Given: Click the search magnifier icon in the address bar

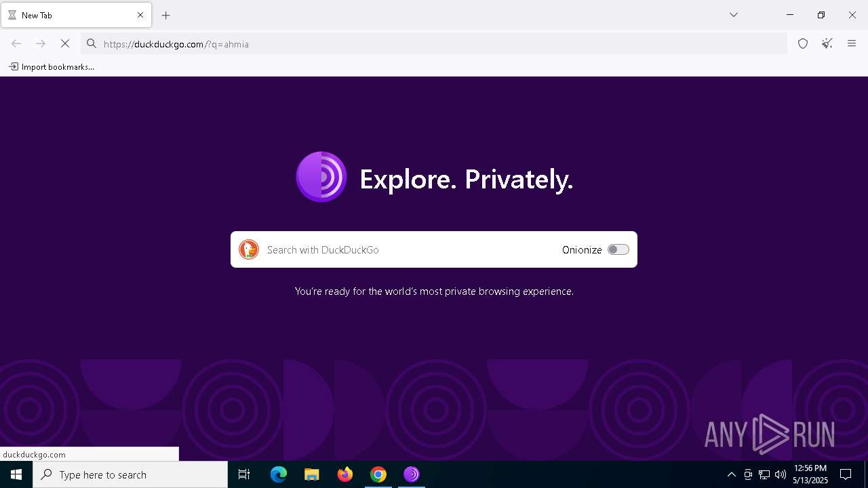Looking at the screenshot, I should point(92,44).
